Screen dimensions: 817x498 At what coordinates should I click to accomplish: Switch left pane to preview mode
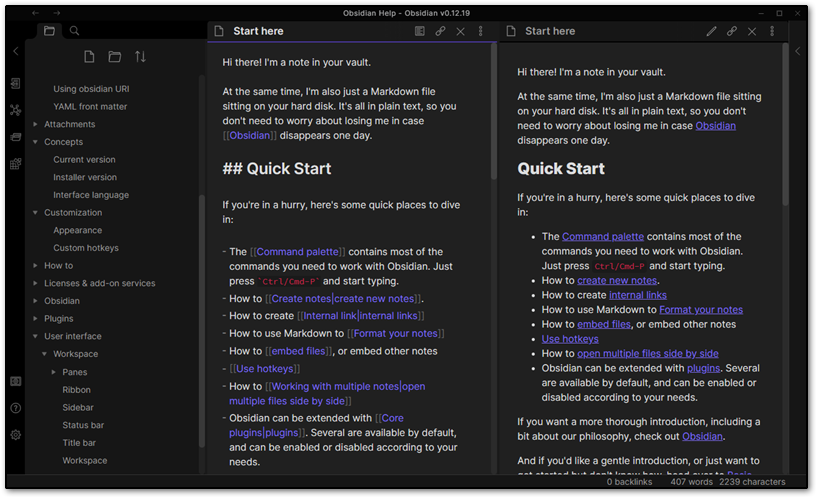coord(420,31)
